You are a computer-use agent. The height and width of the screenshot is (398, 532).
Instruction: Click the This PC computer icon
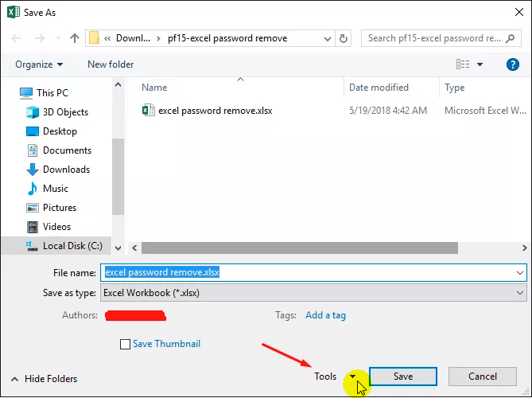tap(26, 93)
